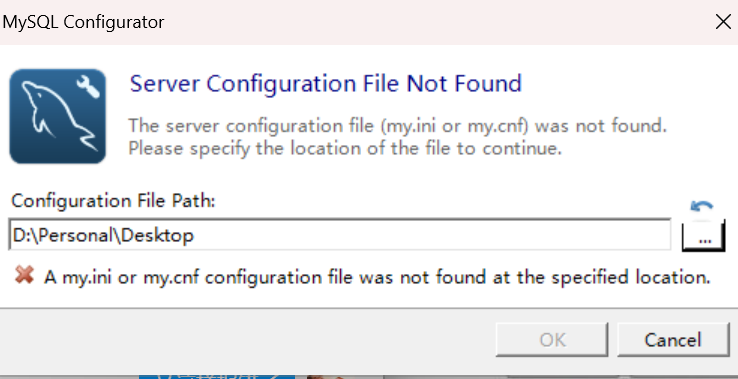Click the 'my.ini or my.cnf was not found' description
Viewport: 738px width, 379px height.
pos(397,126)
